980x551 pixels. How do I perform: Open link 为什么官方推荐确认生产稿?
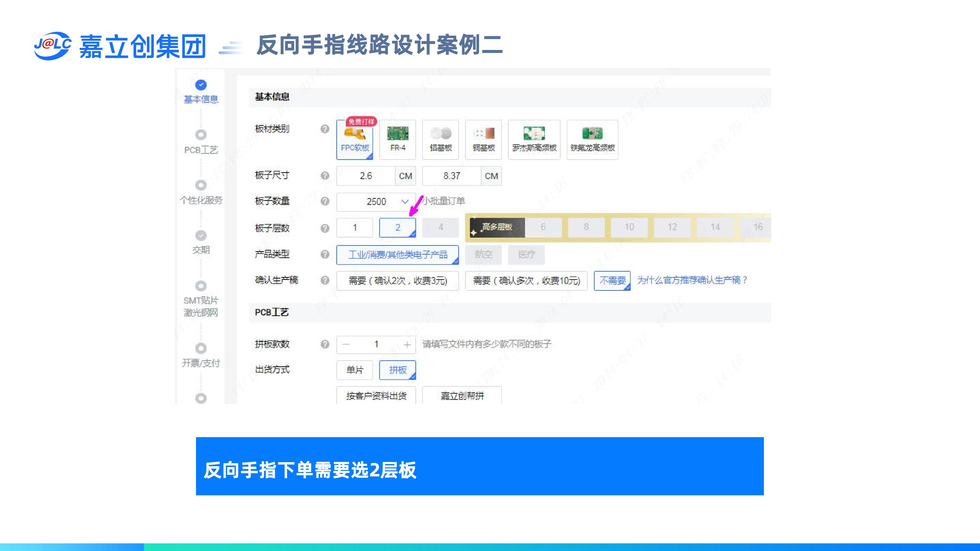692,280
